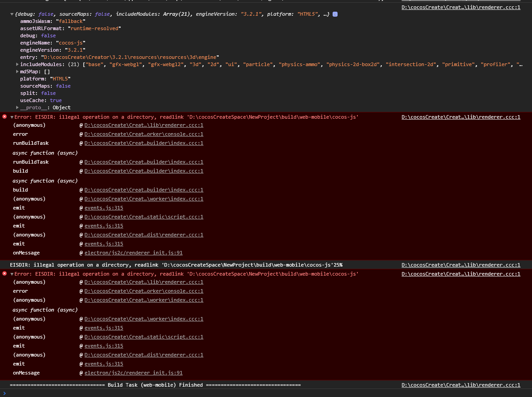Select the engineName: "cocos-js" property
This screenshot has width=532, height=397.
tap(53, 43)
